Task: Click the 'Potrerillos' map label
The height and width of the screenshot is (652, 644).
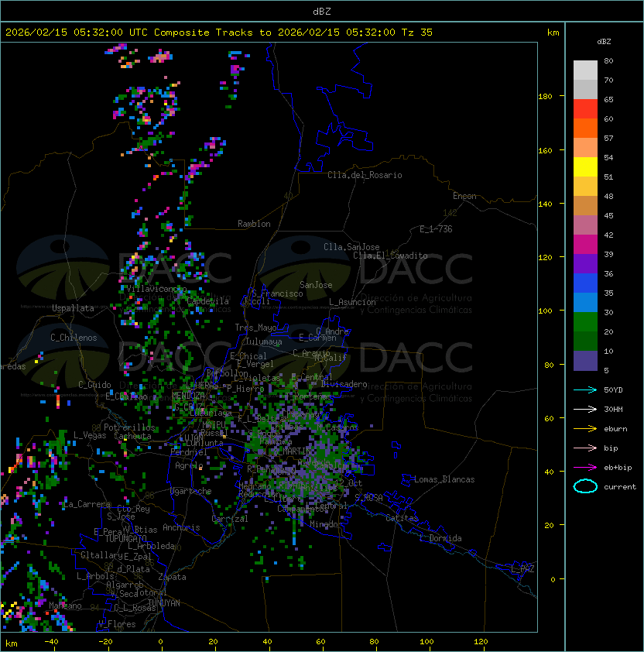Action: [129, 427]
